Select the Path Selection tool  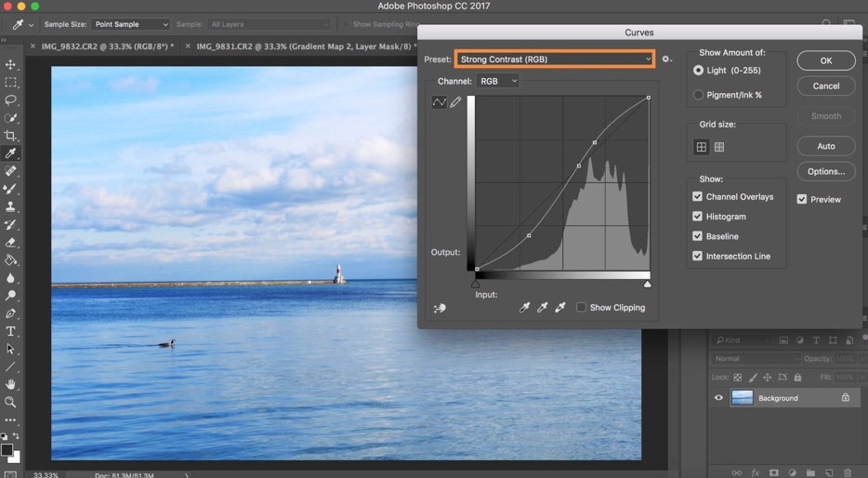coord(10,349)
